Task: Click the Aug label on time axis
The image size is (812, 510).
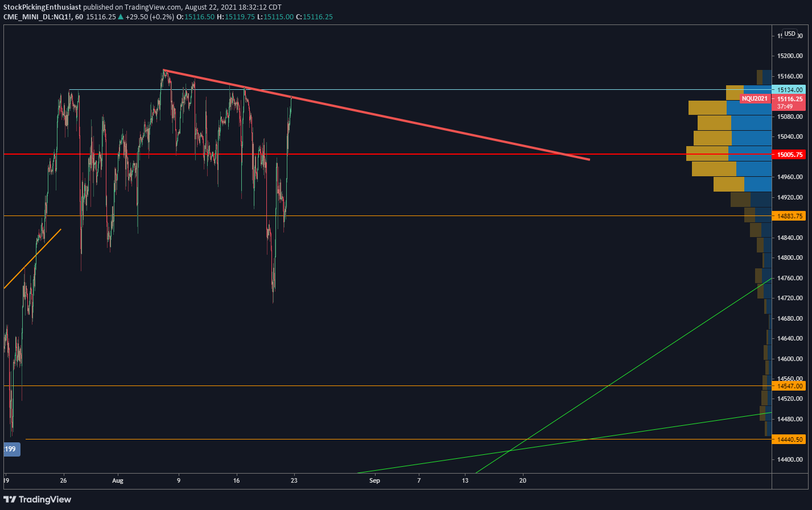Action: point(118,480)
